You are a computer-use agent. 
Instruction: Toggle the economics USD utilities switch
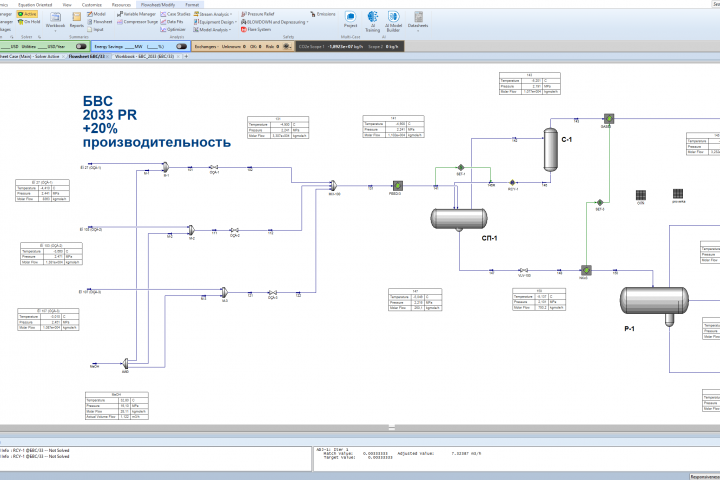click(x=81, y=46)
